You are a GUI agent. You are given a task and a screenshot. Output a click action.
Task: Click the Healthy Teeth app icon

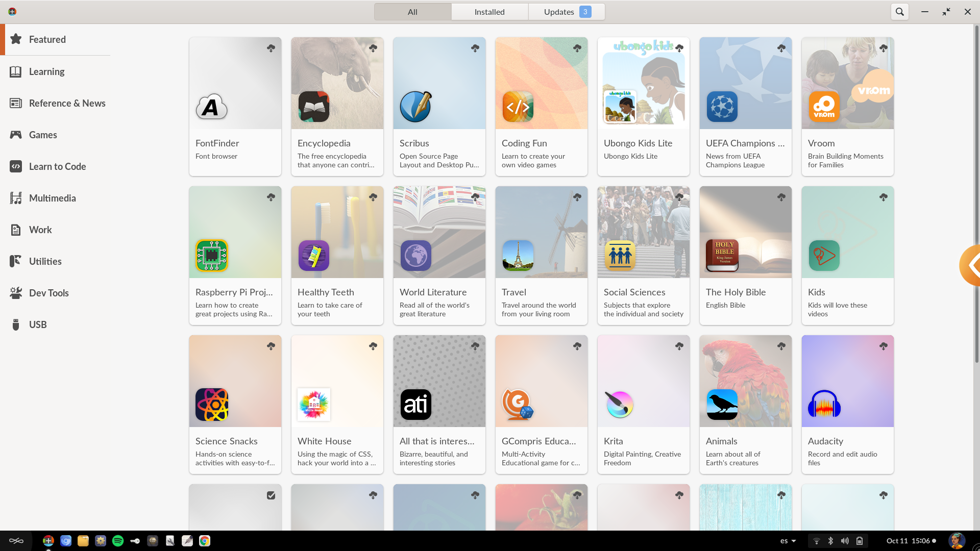pos(314,256)
